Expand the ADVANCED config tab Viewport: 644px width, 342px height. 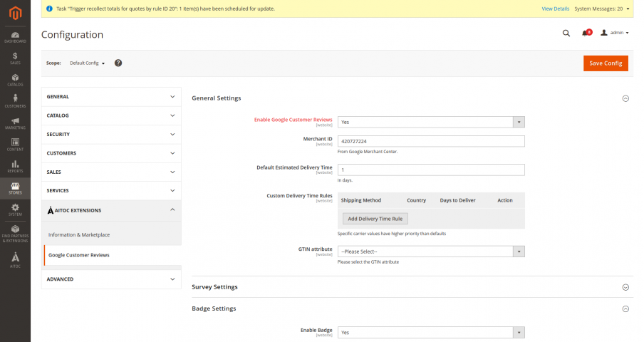click(x=111, y=279)
